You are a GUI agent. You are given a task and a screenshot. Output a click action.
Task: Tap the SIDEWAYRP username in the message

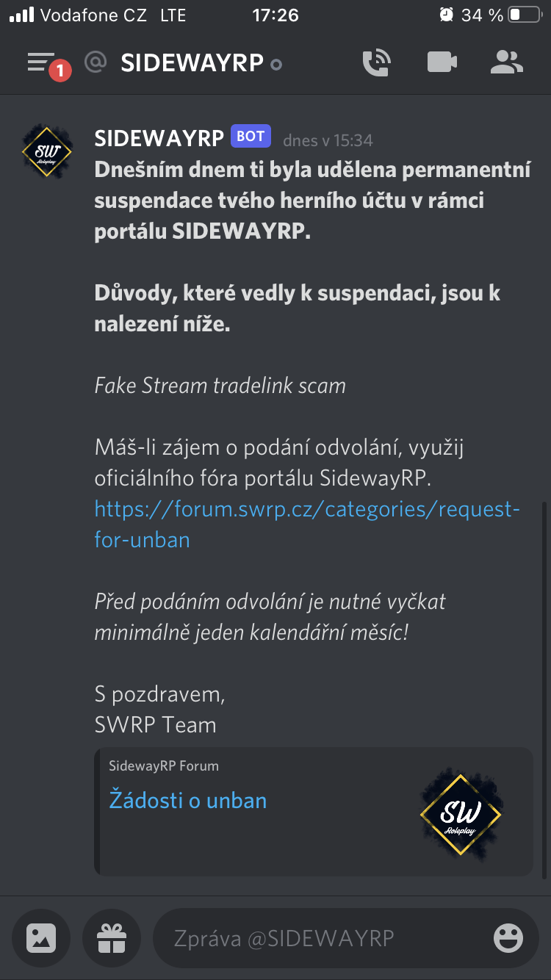pyautogui.click(x=159, y=137)
